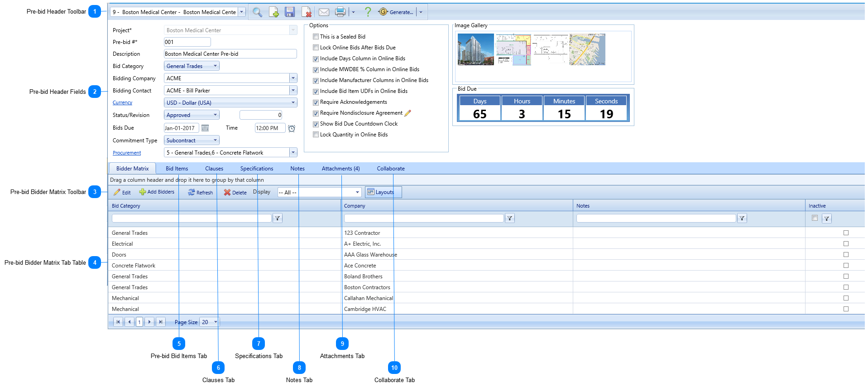The width and height of the screenshot is (868, 388).
Task: Open the green question mark help
Action: tap(368, 12)
